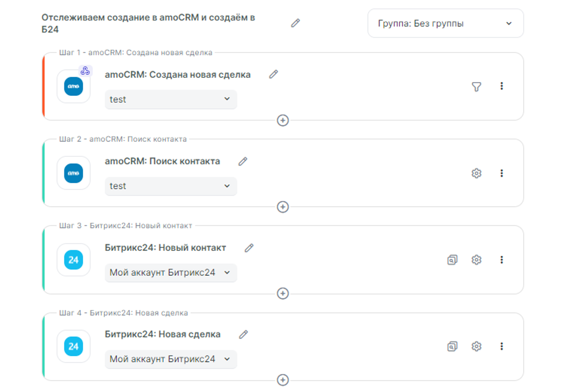Click the Битрикс24 app icon in step 4
Image resolution: width=563 pixels, height=392 pixels.
click(x=74, y=346)
